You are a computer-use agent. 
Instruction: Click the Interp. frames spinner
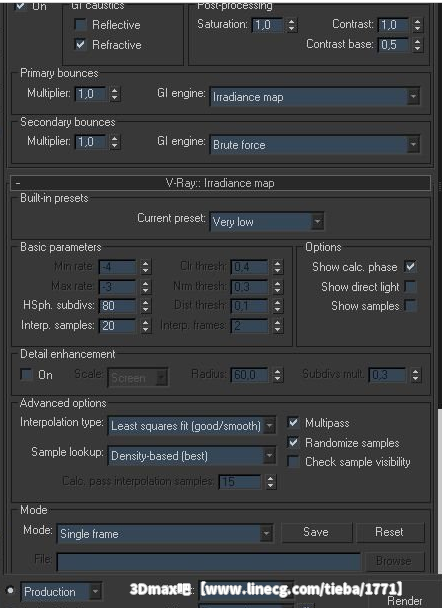coord(278,325)
